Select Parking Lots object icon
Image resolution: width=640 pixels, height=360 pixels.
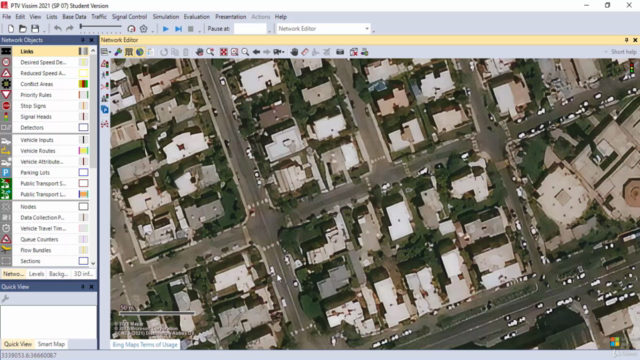click(x=6, y=172)
